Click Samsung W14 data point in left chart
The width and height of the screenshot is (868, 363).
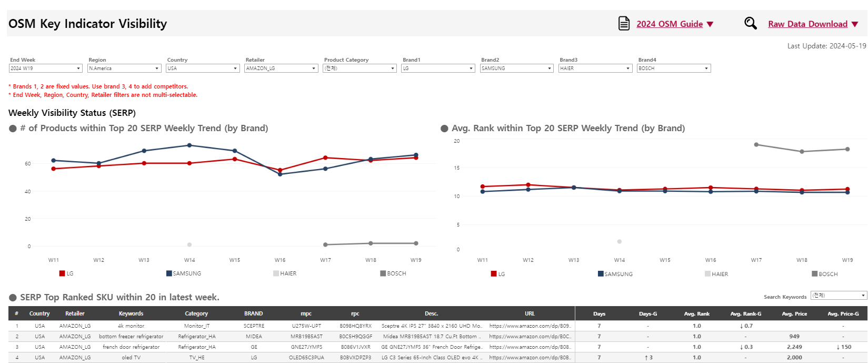pos(189,145)
